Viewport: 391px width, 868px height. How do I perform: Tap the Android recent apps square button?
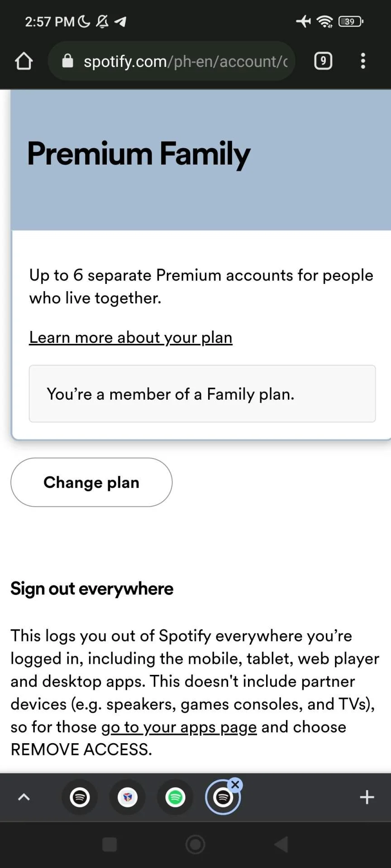tap(110, 844)
